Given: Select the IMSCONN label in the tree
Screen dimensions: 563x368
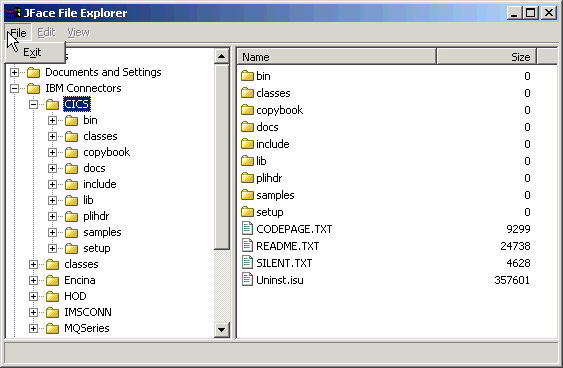Looking at the screenshot, I should click(88, 312).
